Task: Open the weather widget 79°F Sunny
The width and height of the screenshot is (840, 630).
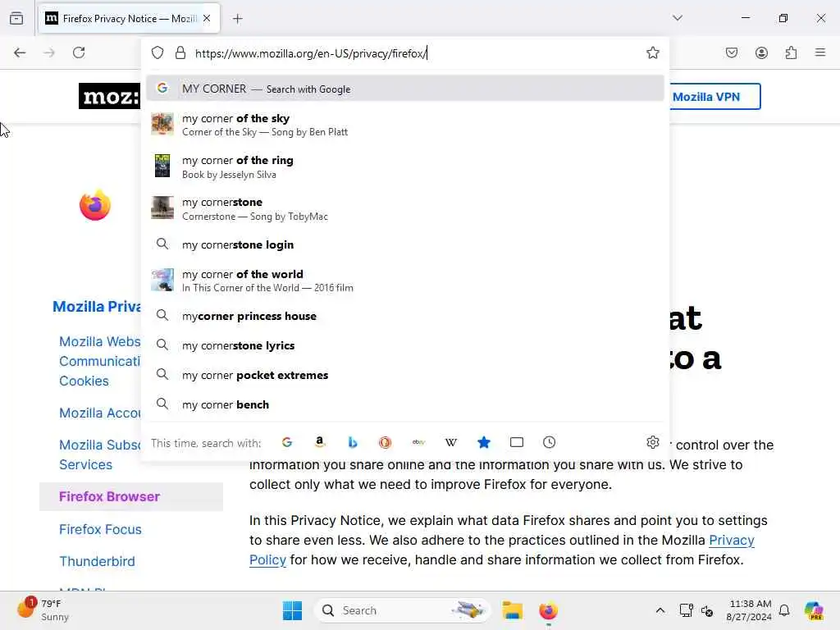Action: [x=43, y=610]
